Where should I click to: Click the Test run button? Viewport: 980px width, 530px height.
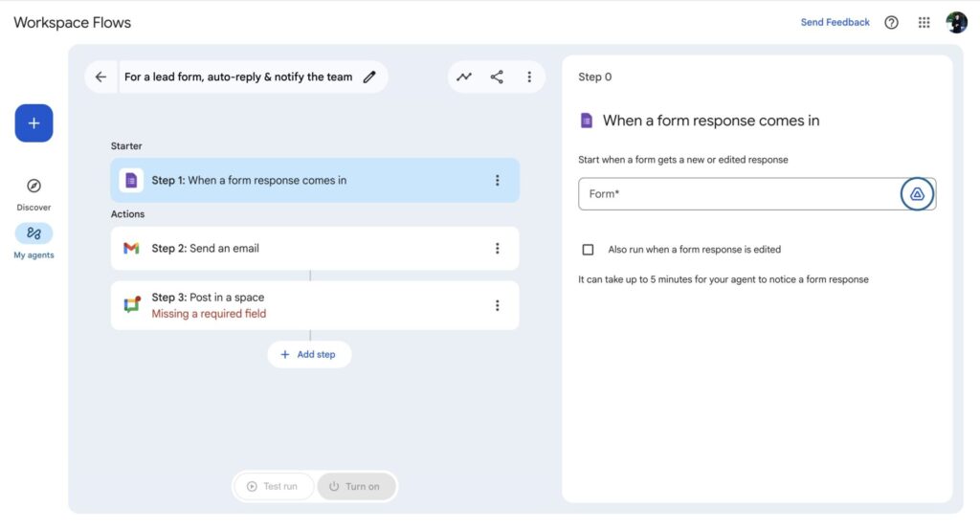[x=273, y=486]
